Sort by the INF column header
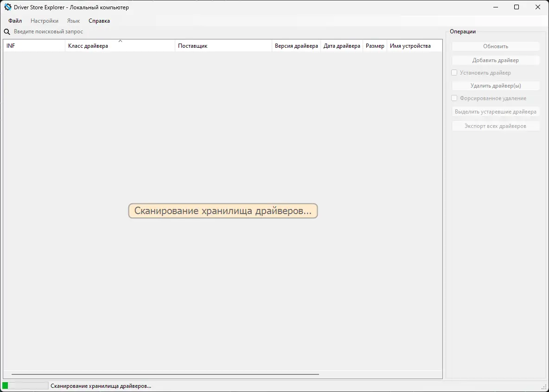Screen dimensions: 549x392 coord(32,45)
